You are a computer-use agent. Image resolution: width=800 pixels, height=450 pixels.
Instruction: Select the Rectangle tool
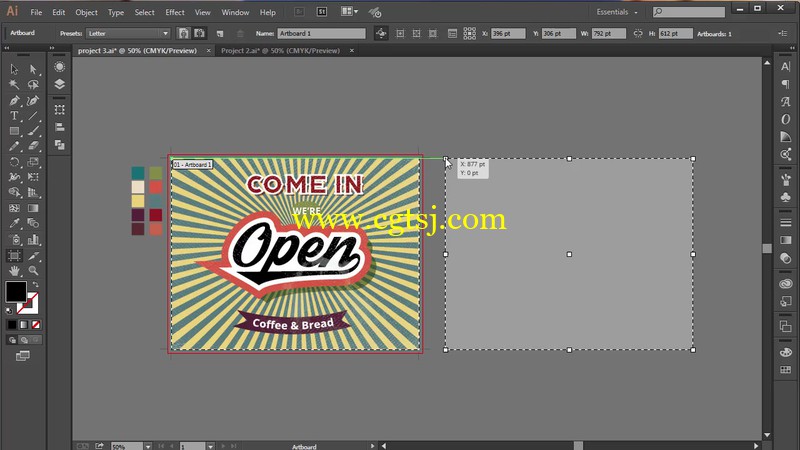click(x=14, y=131)
